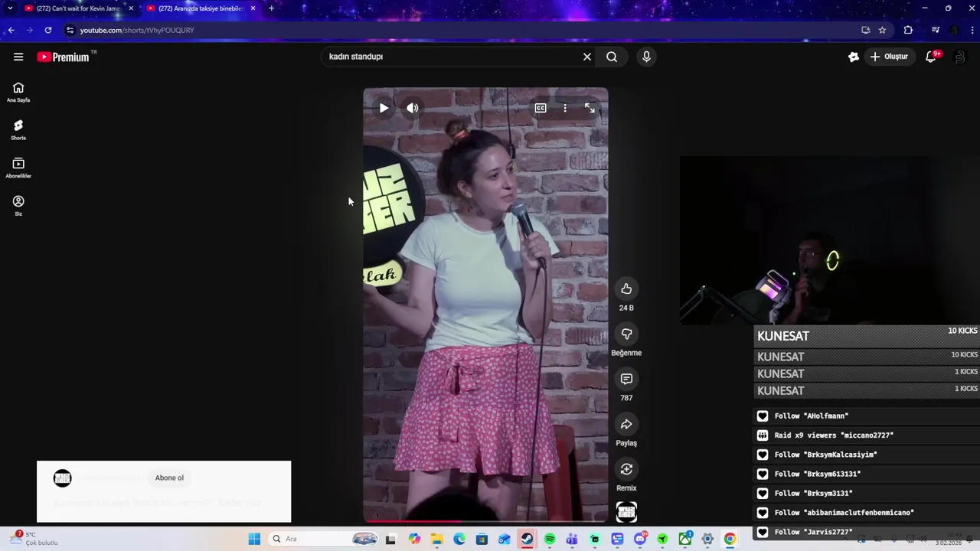Open Ana Sayfa in the sidebar
The height and width of the screenshot is (551, 980).
[x=18, y=93]
